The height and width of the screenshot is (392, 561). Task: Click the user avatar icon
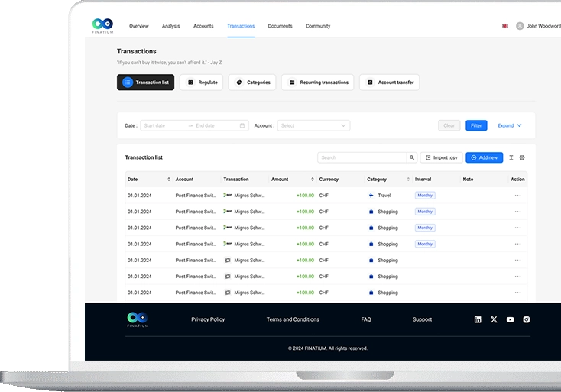tap(520, 26)
